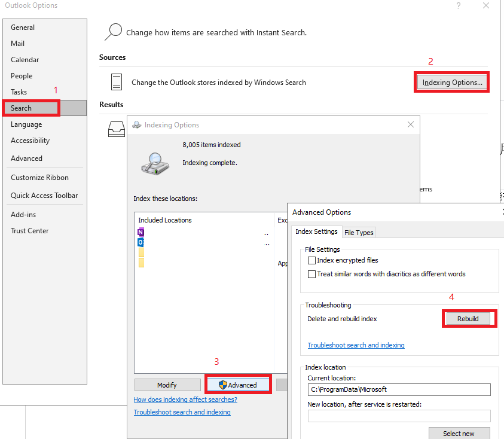
Task: Click the New location input field
Action: click(x=399, y=416)
